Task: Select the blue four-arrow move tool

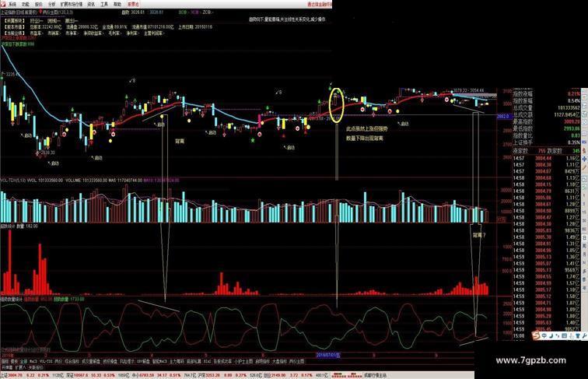Action: [584, 159]
